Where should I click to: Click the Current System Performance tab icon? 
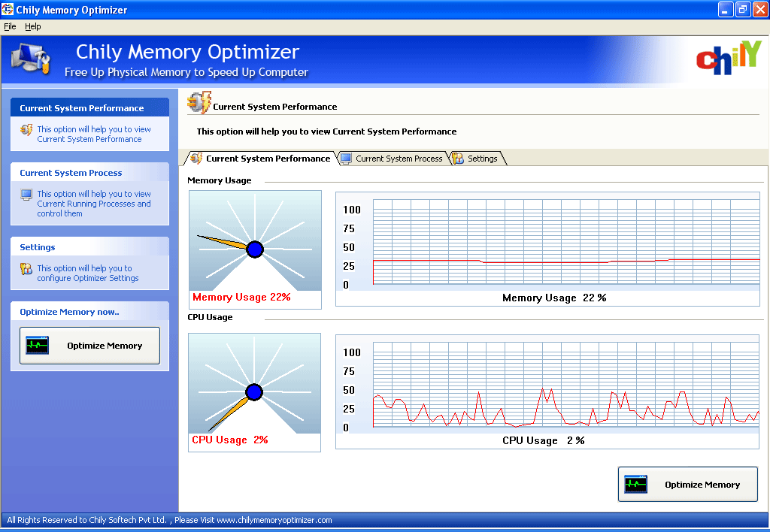coord(195,159)
